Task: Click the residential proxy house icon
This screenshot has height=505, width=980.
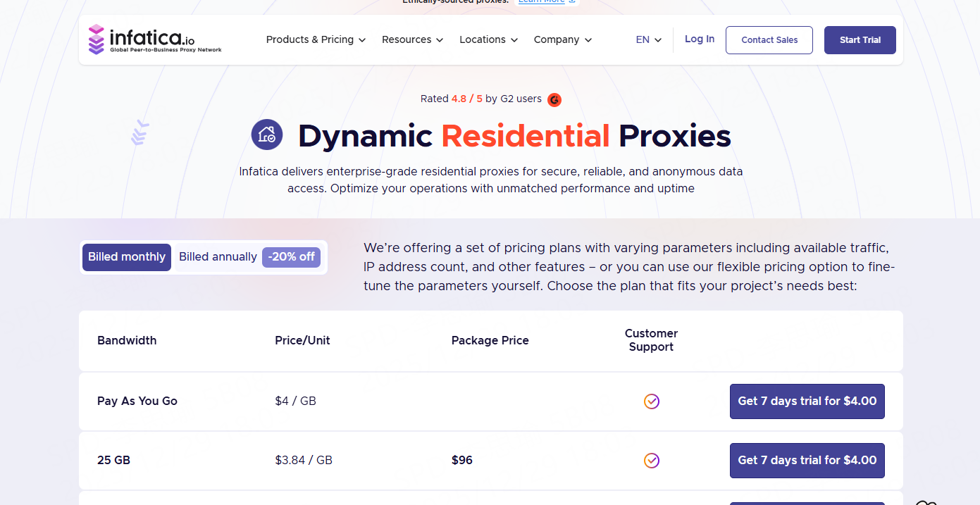Action: [x=267, y=135]
